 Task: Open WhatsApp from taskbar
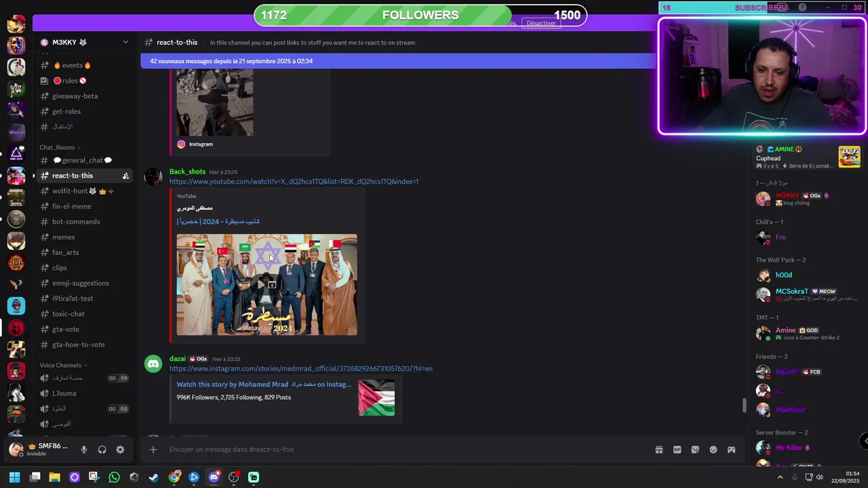(x=114, y=477)
